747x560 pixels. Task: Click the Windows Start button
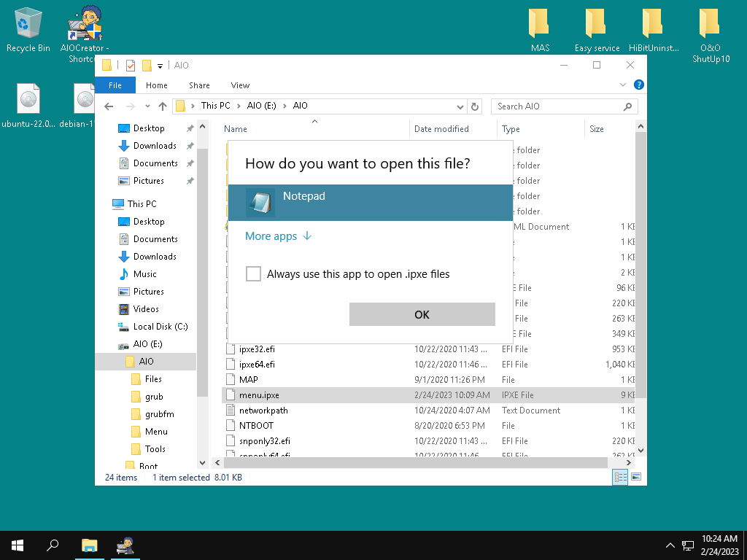click(x=17, y=545)
